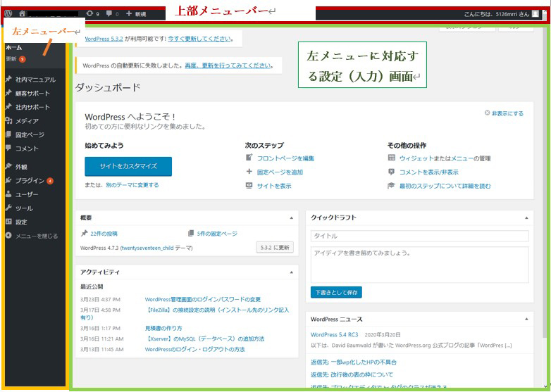Click the 5.3.2 に更新 button
The height and width of the screenshot is (392, 551).
coord(273,248)
